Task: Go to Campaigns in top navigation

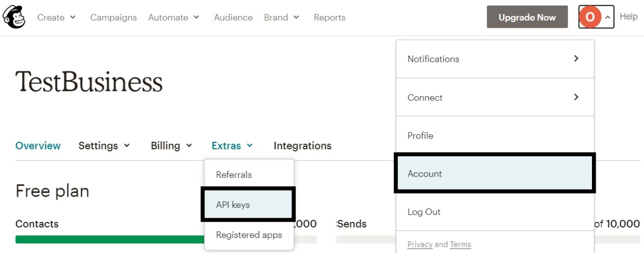Action: coord(113,17)
